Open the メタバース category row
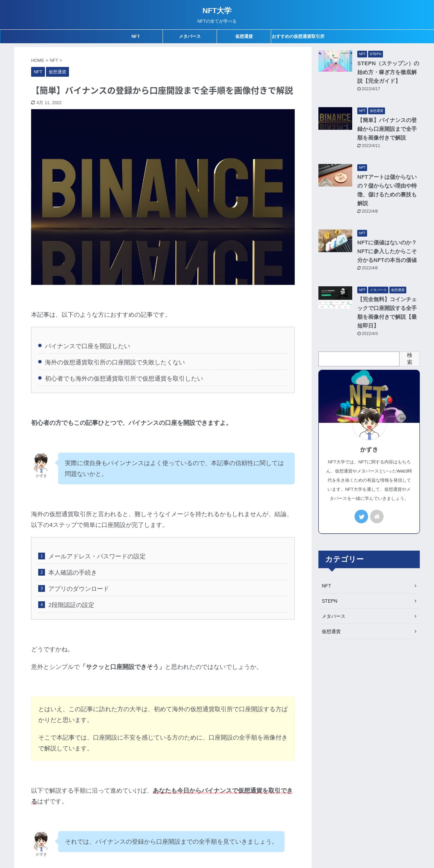The height and width of the screenshot is (868, 434). 369,616
